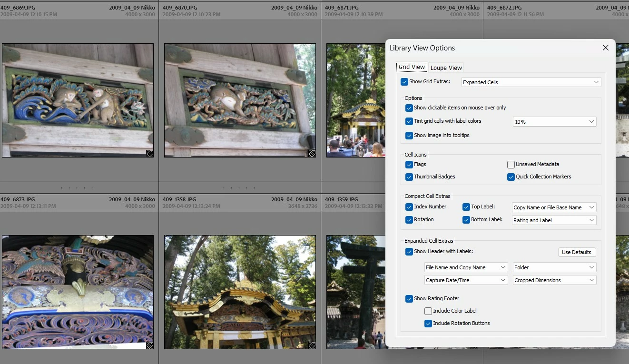Viewport: 629px width, 364px height.
Task: Toggle Thumbnail Badges checkbox
Action: click(409, 177)
